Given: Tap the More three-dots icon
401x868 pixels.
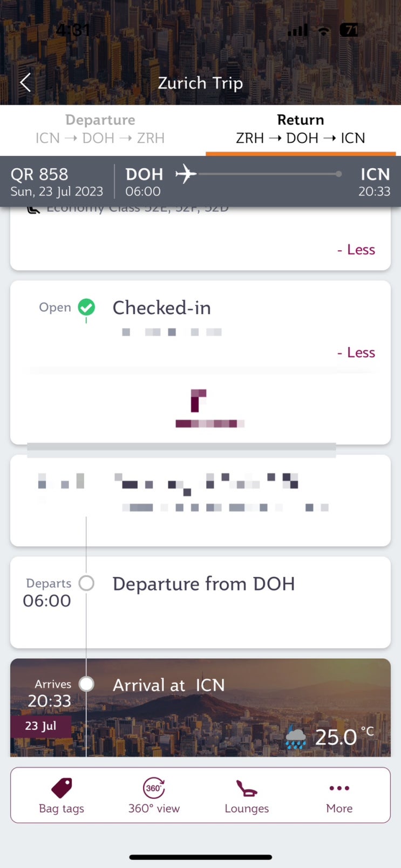Looking at the screenshot, I should (339, 788).
